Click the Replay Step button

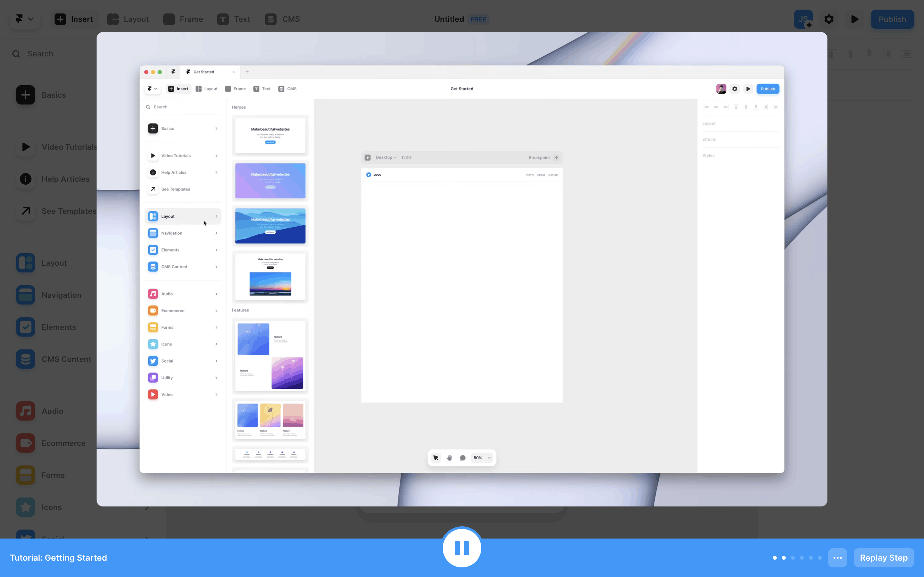point(883,557)
